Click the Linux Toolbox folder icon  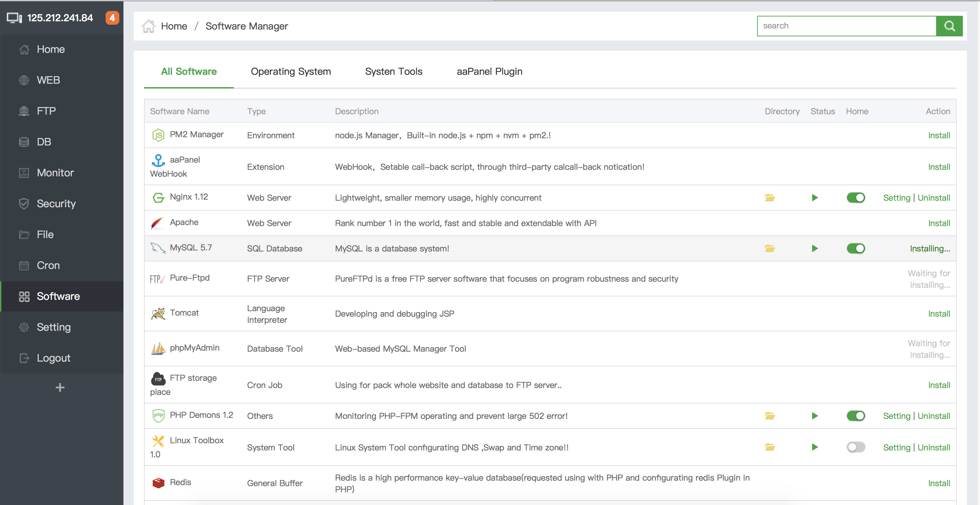point(770,446)
